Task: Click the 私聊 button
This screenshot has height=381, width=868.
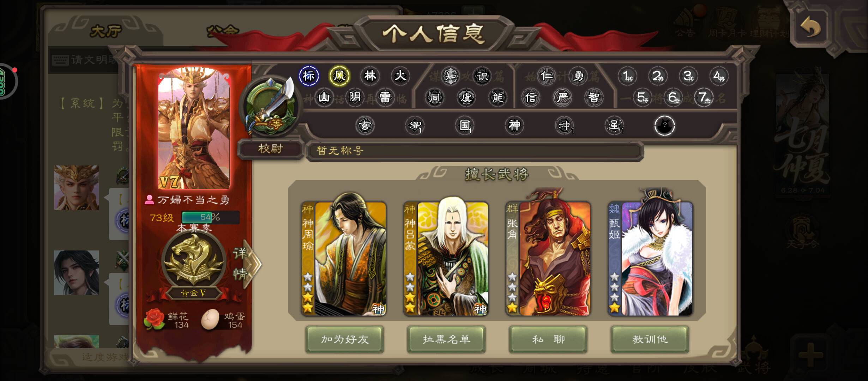Action: (548, 339)
